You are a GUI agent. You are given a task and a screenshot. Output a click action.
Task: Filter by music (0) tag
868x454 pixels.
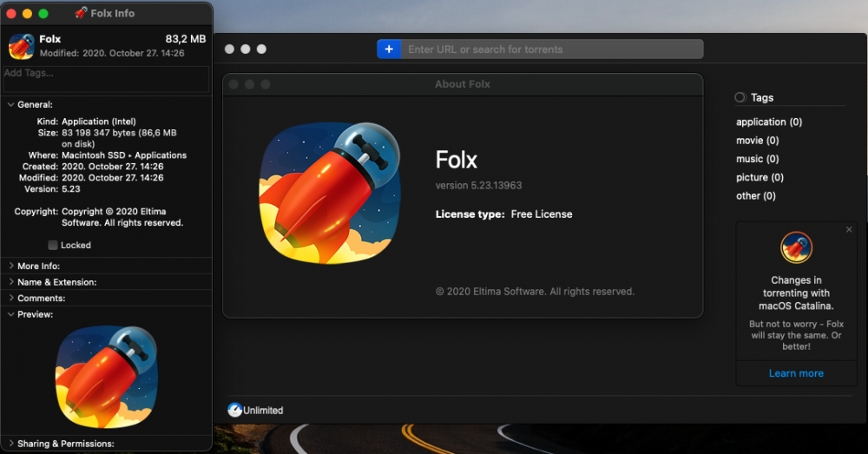[757, 159]
